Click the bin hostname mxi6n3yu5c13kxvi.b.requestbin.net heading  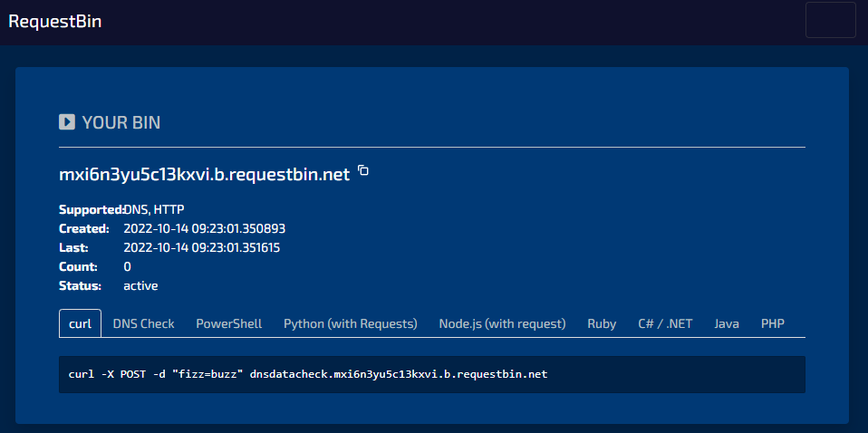(x=204, y=175)
